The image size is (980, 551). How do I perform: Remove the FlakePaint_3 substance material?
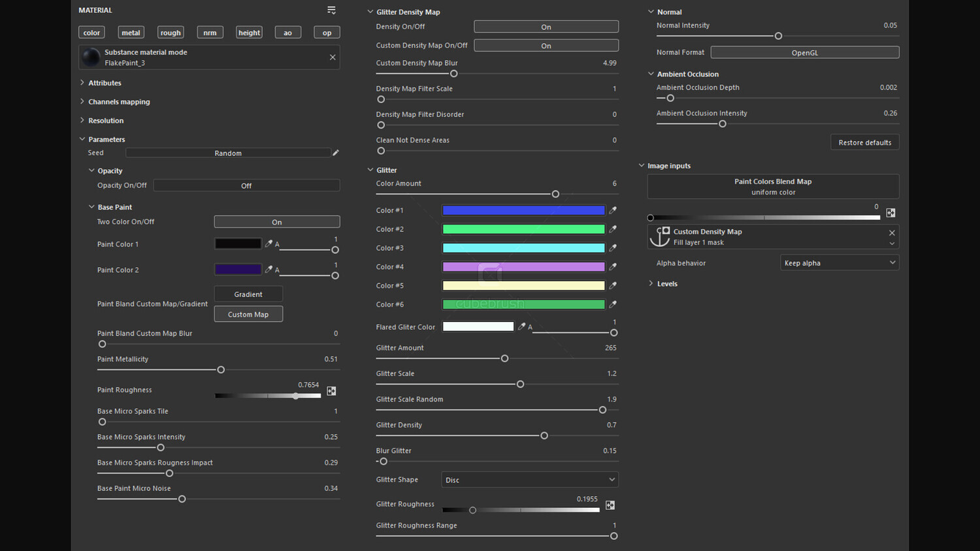coord(333,57)
